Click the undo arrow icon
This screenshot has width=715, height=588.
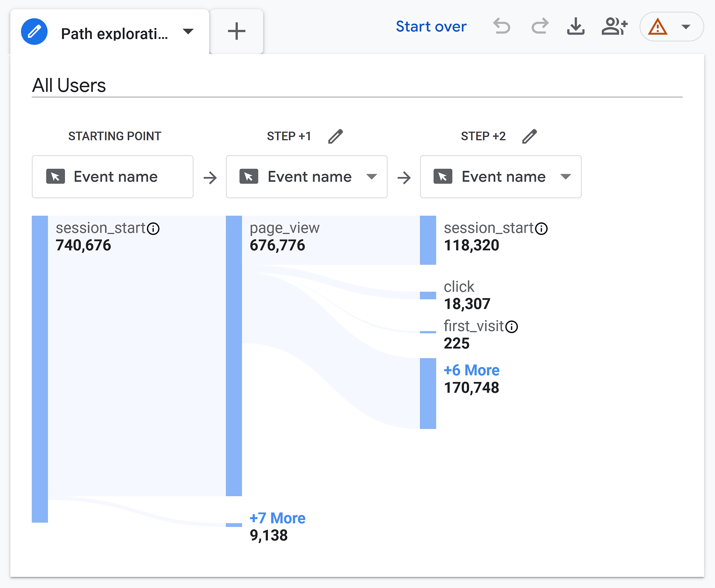501,26
